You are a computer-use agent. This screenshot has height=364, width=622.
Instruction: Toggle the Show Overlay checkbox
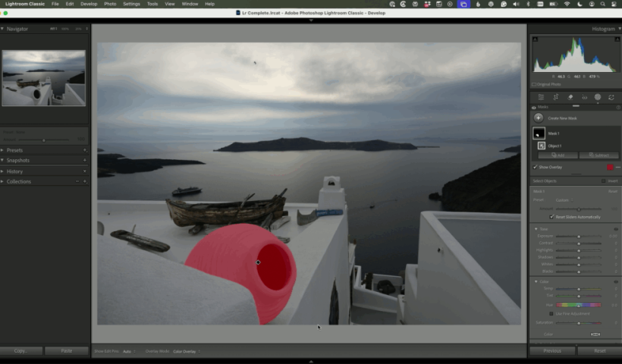(536, 167)
